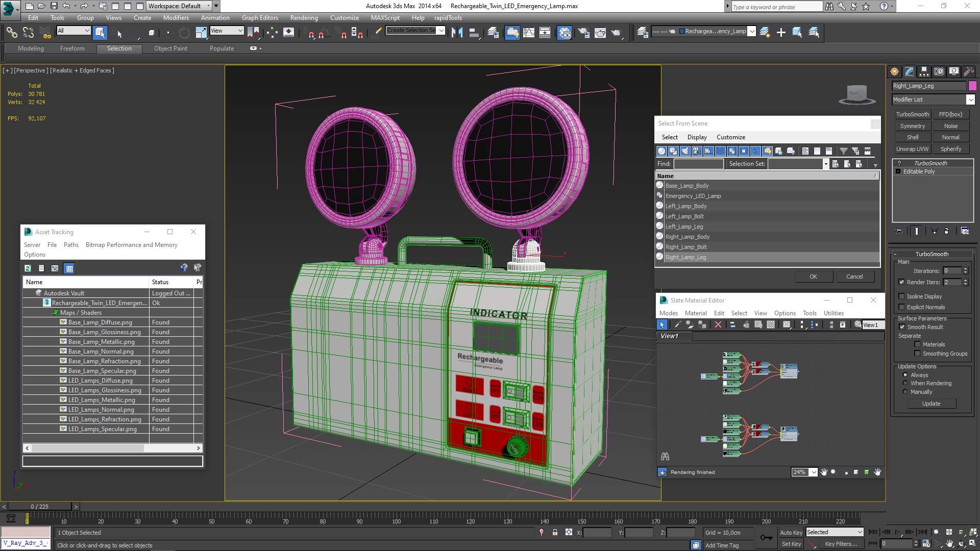980x551 pixels.
Task: Click Configure Modifier Sets icon
Action: [x=965, y=231]
